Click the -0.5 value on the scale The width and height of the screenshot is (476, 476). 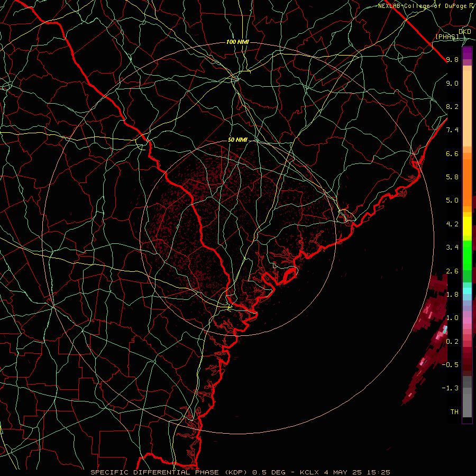click(450, 365)
